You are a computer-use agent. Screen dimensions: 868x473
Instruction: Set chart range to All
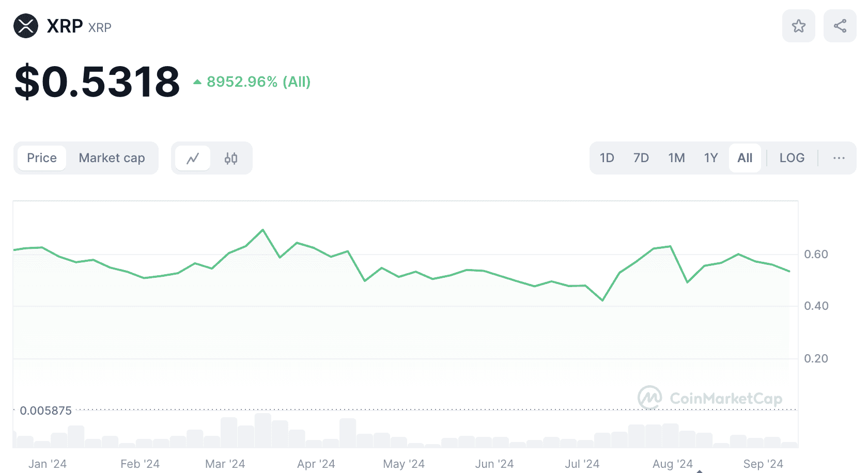[x=745, y=158]
